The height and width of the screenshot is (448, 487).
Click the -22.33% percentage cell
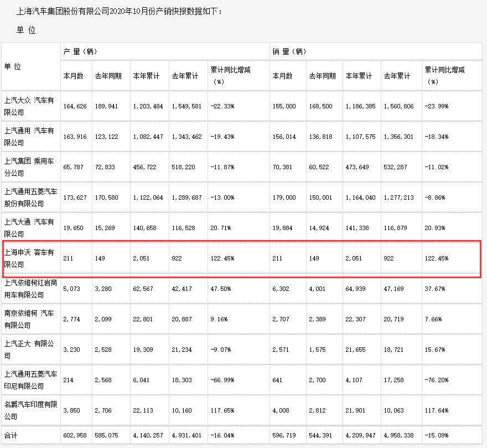coord(222,106)
